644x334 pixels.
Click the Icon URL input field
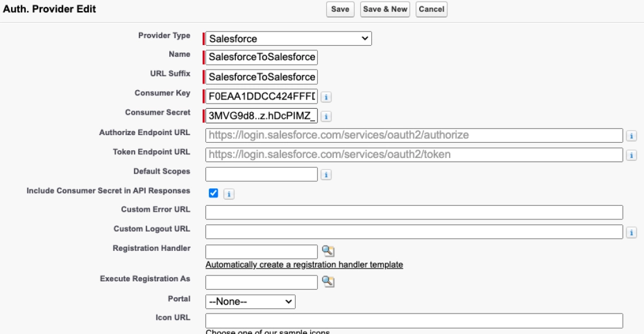(x=414, y=321)
